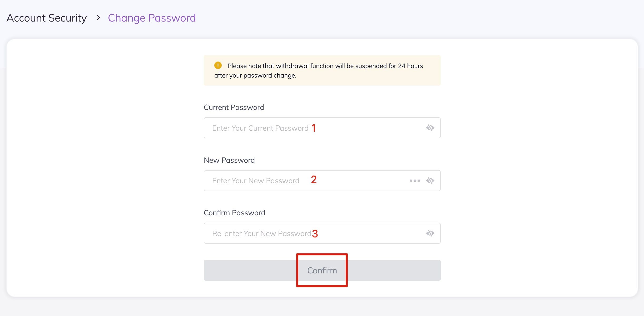Viewport: 644px width, 316px height.
Task: Click the red number 2 annotation
Action: 314,180
